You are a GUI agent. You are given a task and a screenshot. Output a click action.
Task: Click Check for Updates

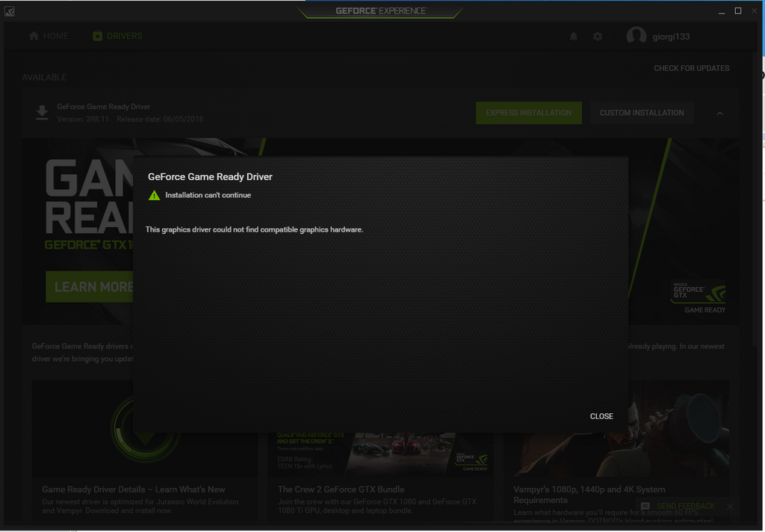691,68
